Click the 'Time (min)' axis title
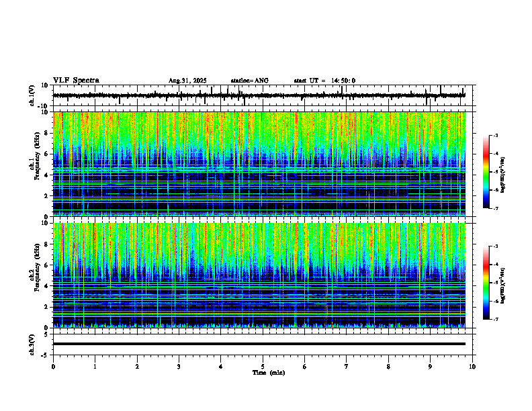 point(269,373)
